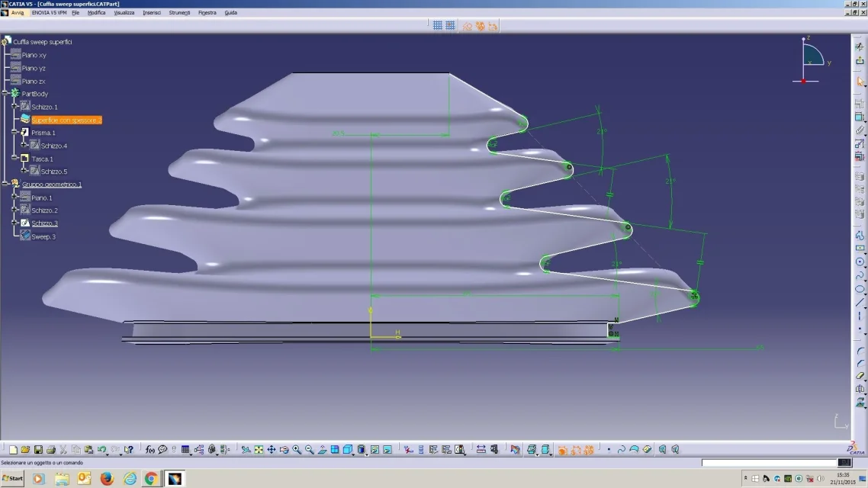Activate the Fly mode airplane icon
The image size is (868, 488).
pyautogui.click(x=246, y=450)
